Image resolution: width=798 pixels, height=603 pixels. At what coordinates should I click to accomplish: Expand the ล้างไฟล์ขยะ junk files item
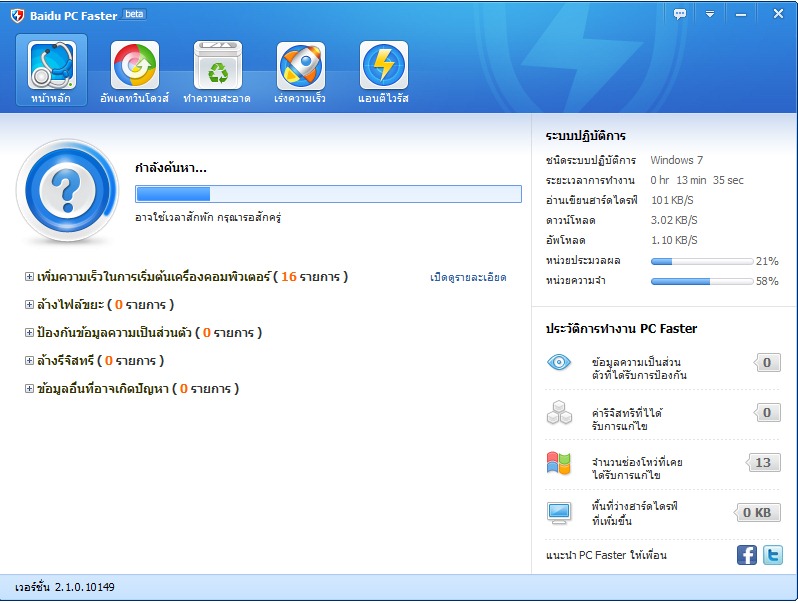pos(29,305)
